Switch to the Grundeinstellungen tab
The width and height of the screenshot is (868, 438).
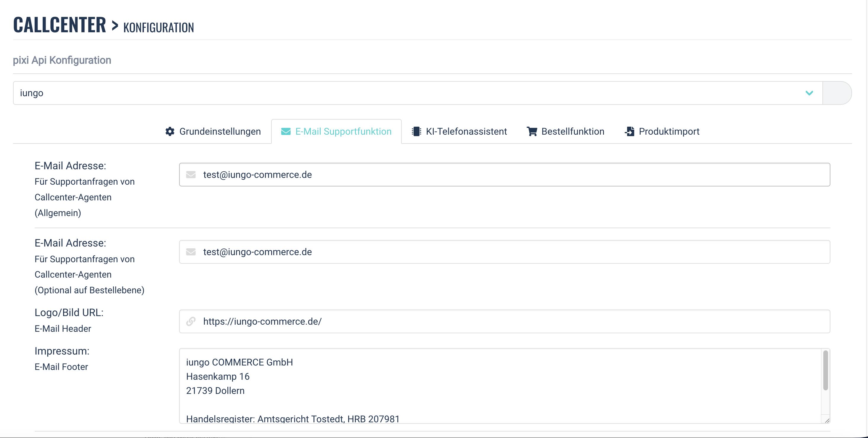(x=220, y=131)
